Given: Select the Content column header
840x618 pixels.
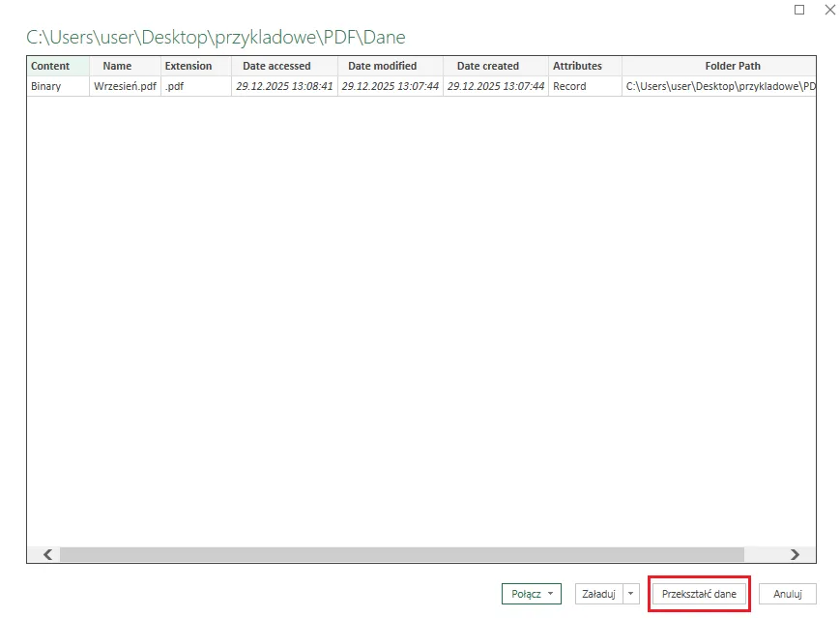Looking at the screenshot, I should pyautogui.click(x=50, y=66).
